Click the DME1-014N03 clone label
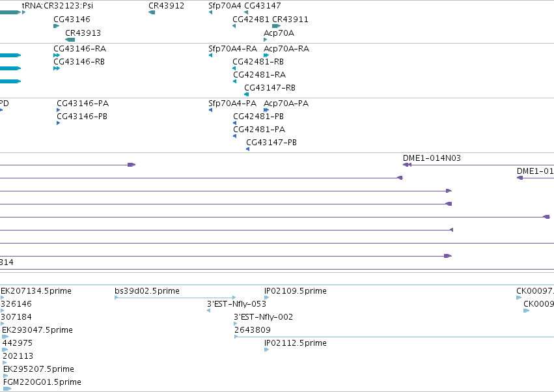The width and height of the screenshot is (554, 392). (x=432, y=158)
